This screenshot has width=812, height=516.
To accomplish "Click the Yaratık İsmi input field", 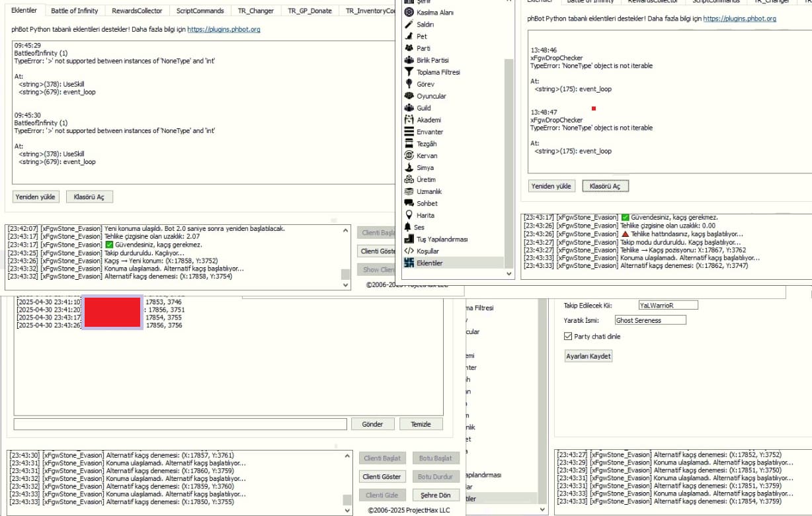I will [x=650, y=320].
